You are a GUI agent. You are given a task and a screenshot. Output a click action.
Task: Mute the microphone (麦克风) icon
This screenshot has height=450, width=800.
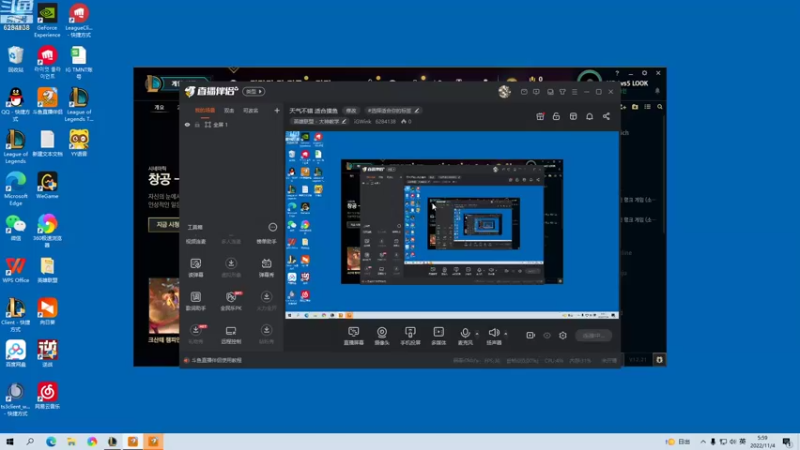tap(465, 333)
